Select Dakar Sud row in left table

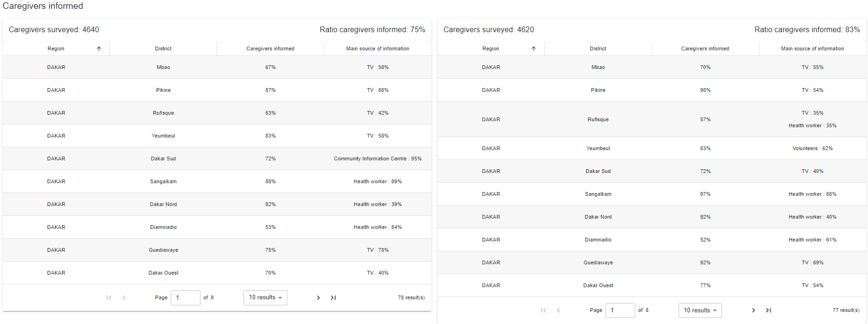[163, 159]
